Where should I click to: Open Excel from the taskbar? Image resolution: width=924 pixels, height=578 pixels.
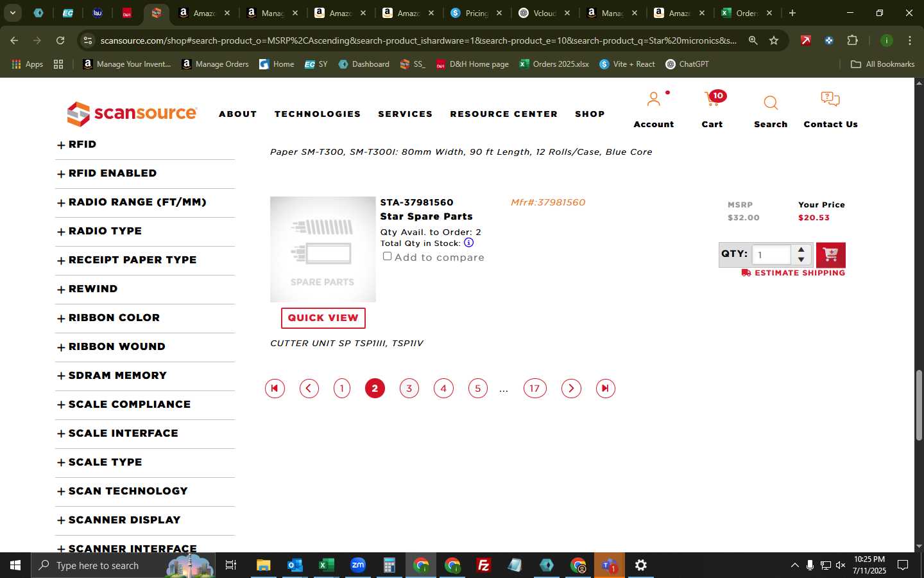(x=326, y=565)
